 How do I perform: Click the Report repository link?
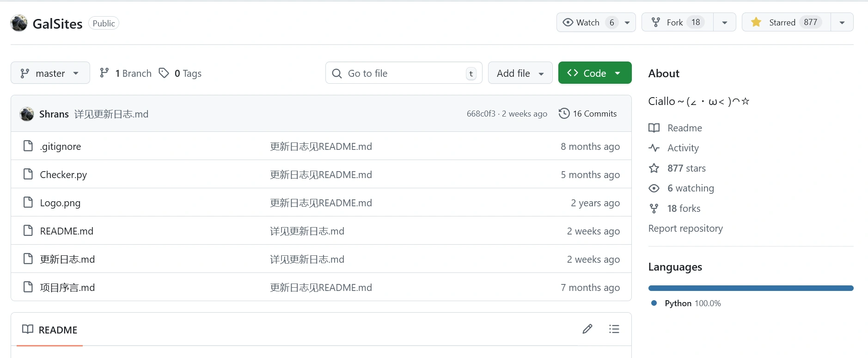tap(685, 228)
